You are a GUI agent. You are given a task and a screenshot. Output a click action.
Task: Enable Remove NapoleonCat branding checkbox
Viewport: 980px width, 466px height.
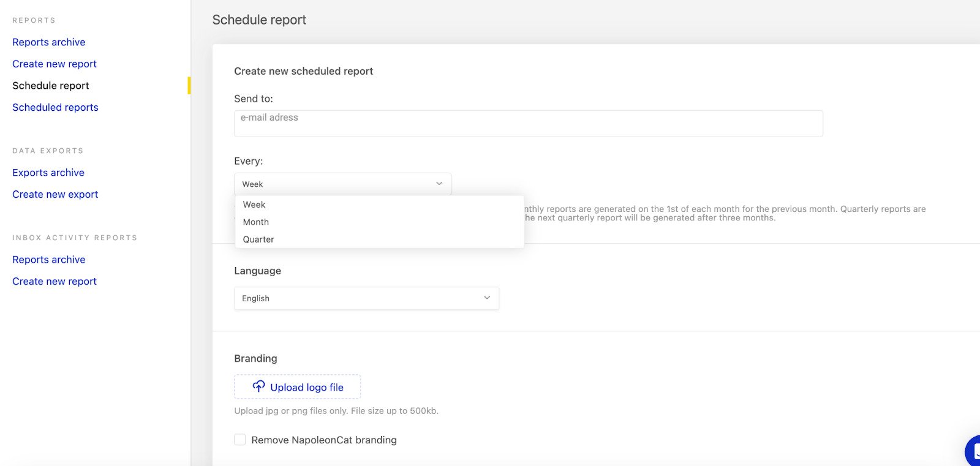pos(240,440)
